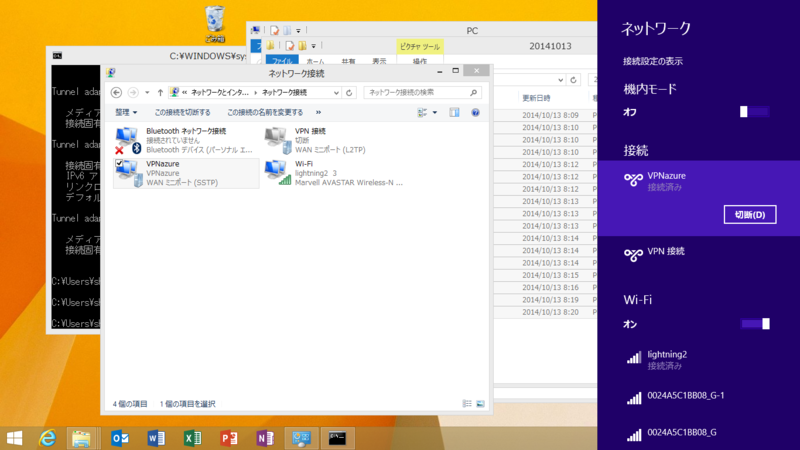Viewport: 800px width, 450px height.
Task: Open the Help question mark icon
Action: 475,112
